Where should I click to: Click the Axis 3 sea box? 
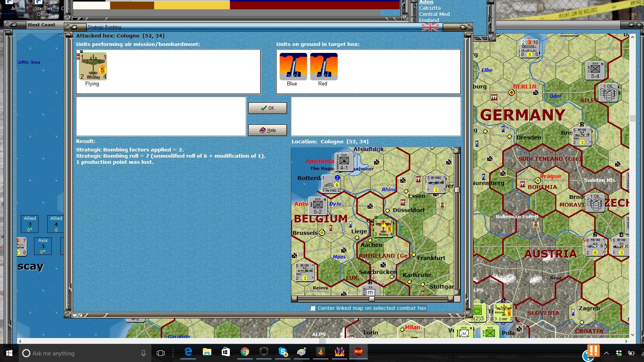point(43,246)
